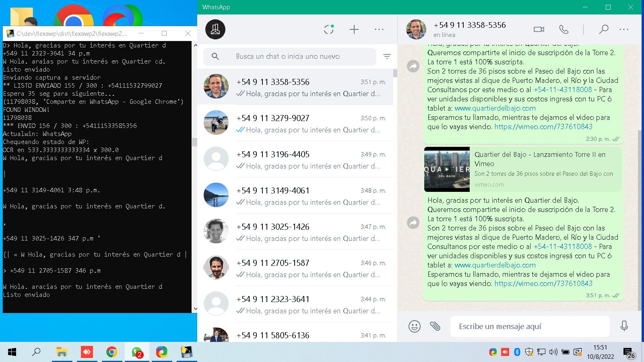Viewport: 644px width, 362px height.
Task: Click phone link in 3:51 p. m. message
Action: point(563,247)
